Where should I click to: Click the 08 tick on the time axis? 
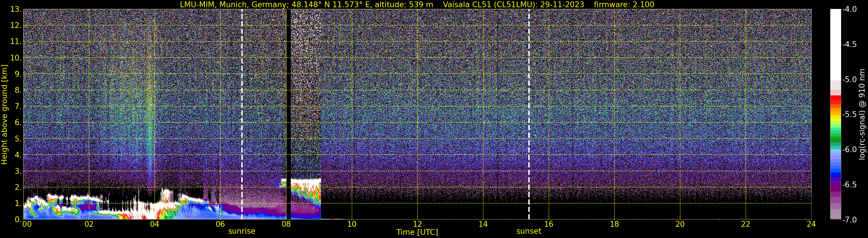286,224
